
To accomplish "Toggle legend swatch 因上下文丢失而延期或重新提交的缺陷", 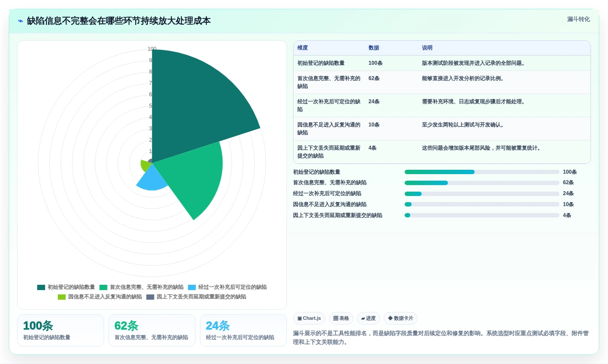I will click(x=150, y=297).
